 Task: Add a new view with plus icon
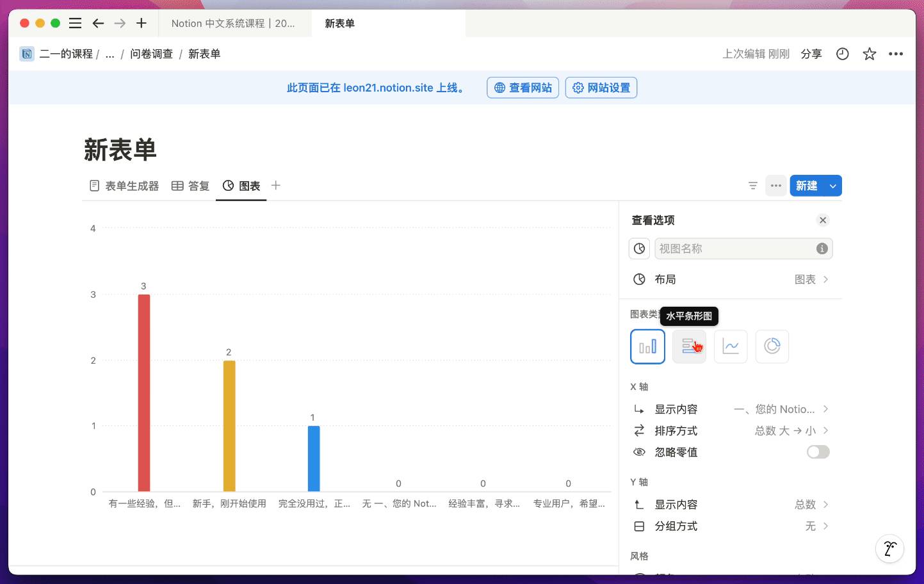[x=276, y=185]
